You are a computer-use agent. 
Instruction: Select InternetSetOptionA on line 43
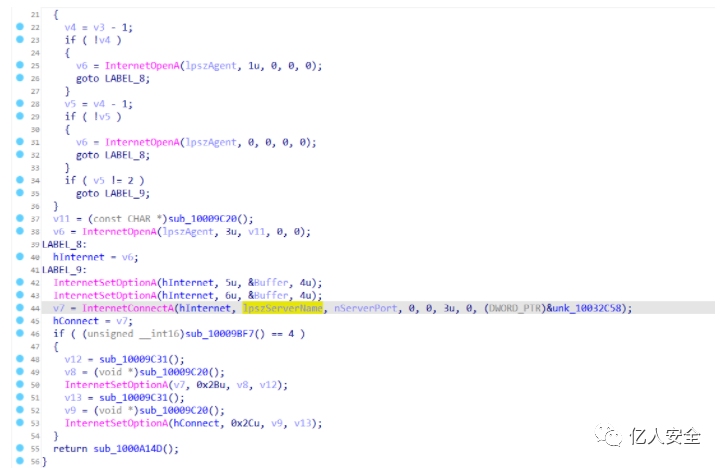105,295
